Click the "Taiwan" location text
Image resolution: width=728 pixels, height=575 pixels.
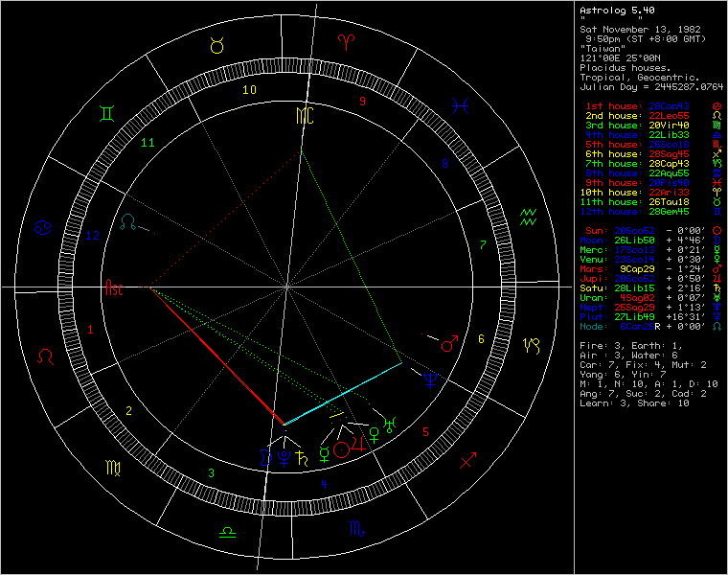click(x=603, y=49)
